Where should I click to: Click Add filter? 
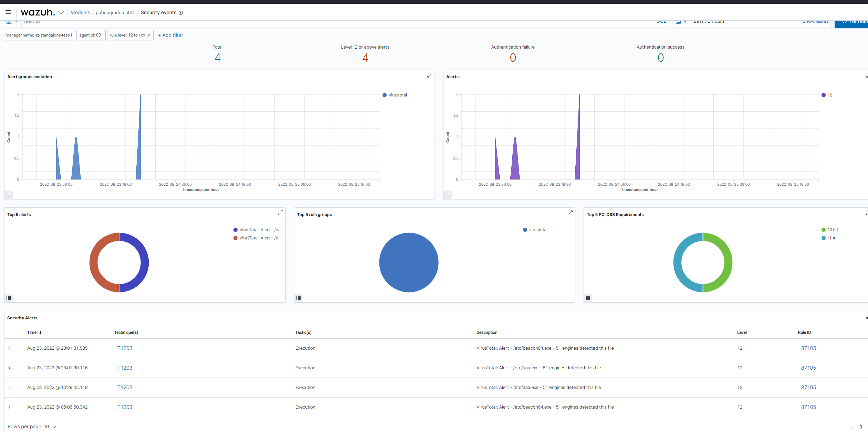click(170, 35)
